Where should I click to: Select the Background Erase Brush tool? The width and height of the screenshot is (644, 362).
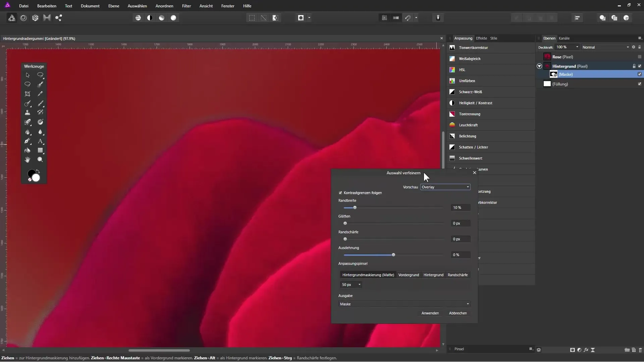click(28, 122)
